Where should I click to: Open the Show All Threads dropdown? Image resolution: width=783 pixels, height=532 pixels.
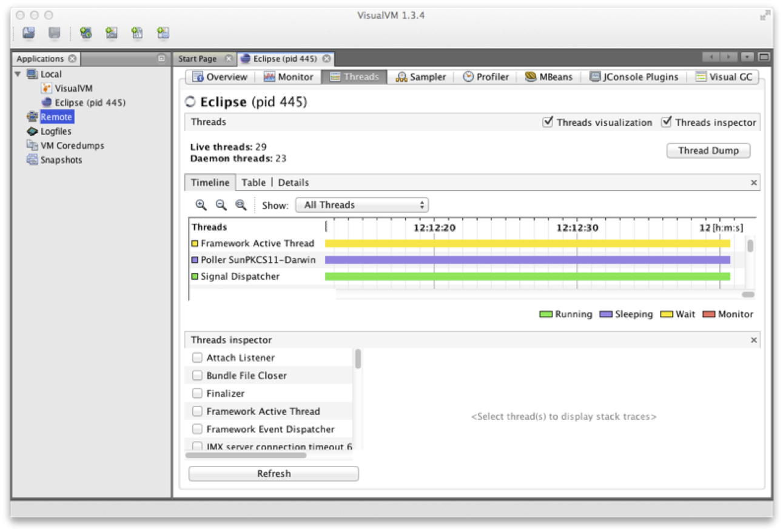click(x=361, y=205)
